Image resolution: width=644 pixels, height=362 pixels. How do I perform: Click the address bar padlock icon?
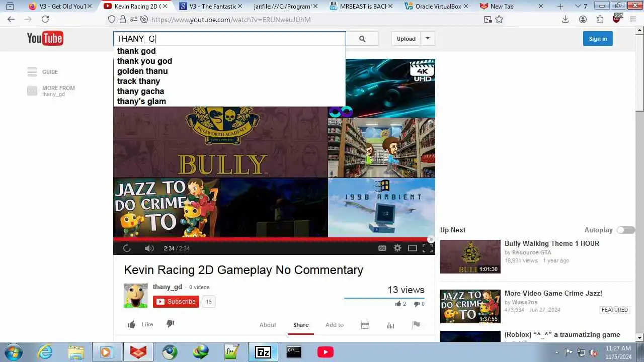(x=122, y=19)
